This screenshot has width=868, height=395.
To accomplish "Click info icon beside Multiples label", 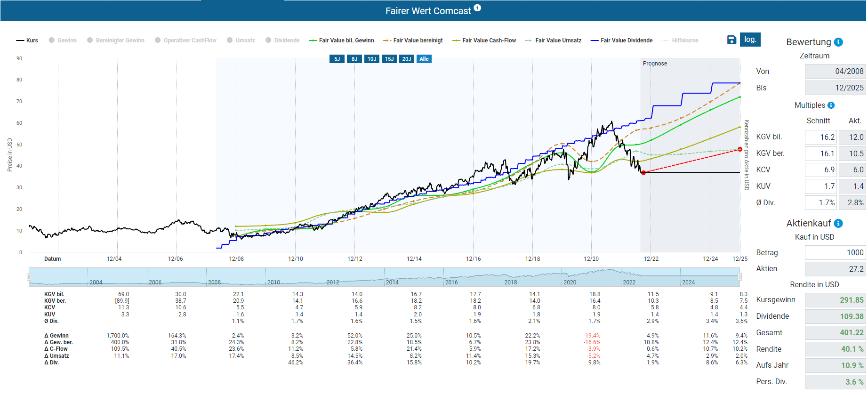I will click(831, 105).
